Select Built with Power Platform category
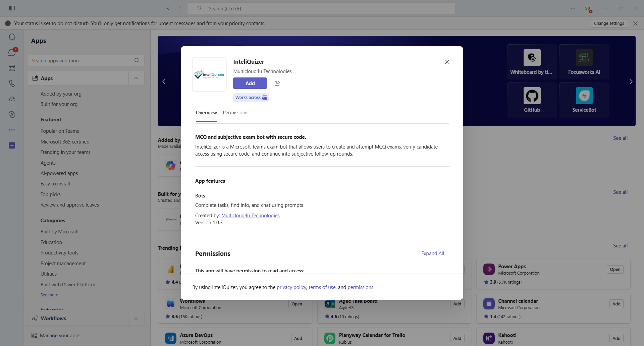The width and height of the screenshot is (644, 346). pyautogui.click(x=68, y=285)
